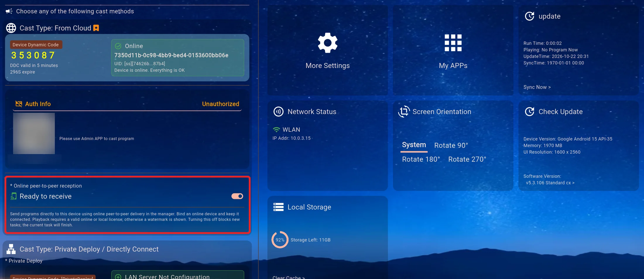
Task: Click the Private Deploy network icon
Action: point(11,249)
